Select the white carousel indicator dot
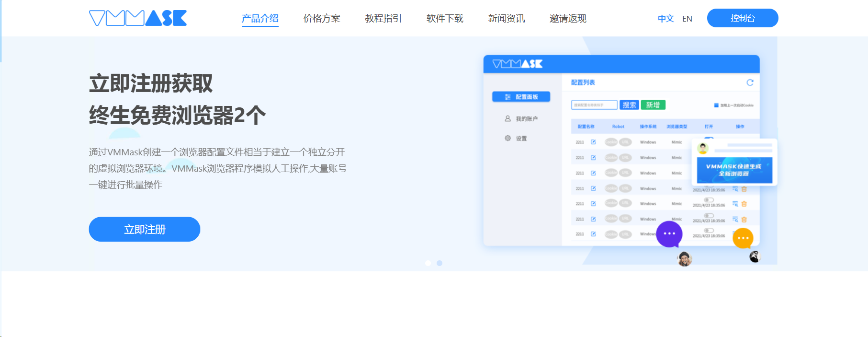This screenshot has width=868, height=337. 428,263
